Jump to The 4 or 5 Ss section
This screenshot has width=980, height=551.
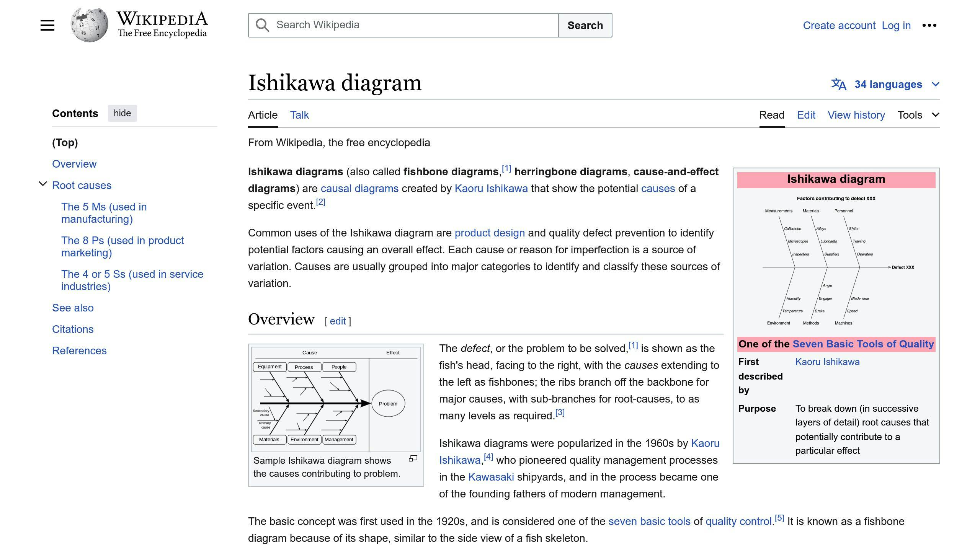132,280
